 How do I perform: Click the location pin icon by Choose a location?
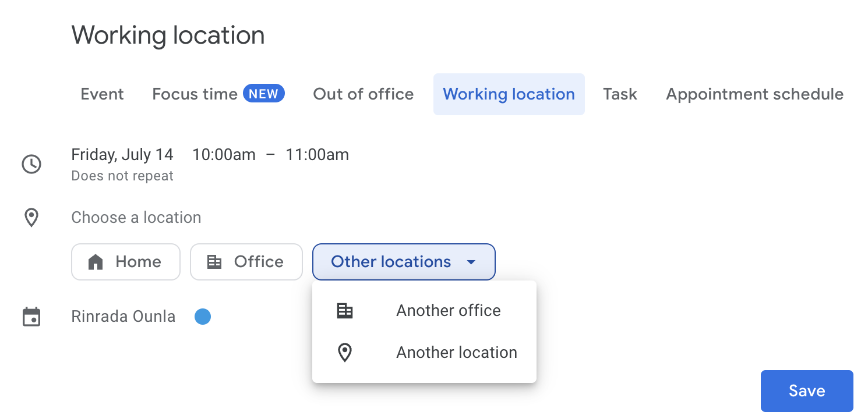coord(31,218)
